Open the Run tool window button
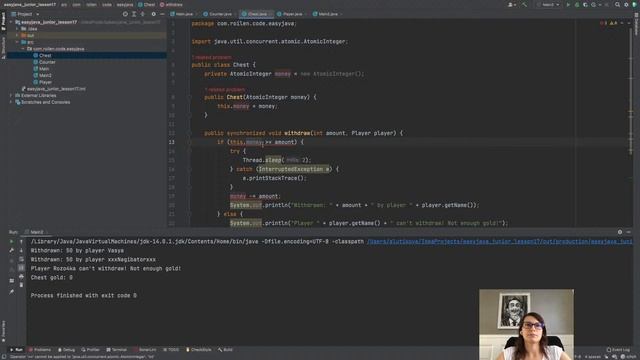 tap(16, 350)
